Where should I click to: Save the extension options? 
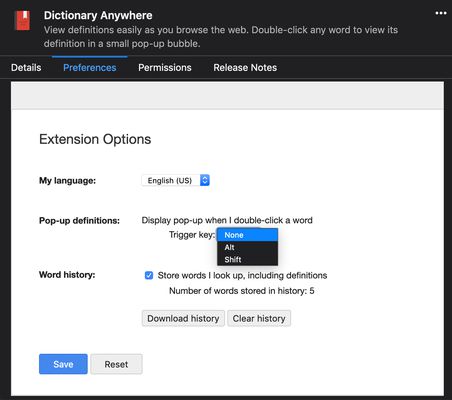coord(63,364)
